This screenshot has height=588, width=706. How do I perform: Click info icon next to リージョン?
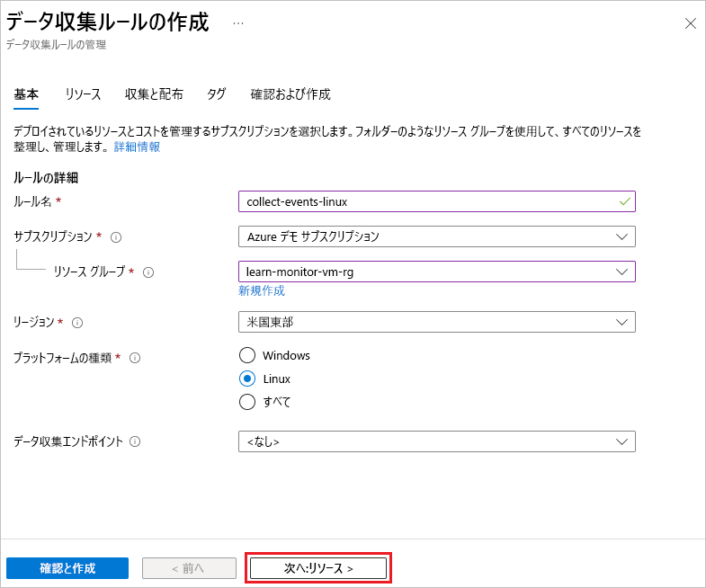coord(77,323)
